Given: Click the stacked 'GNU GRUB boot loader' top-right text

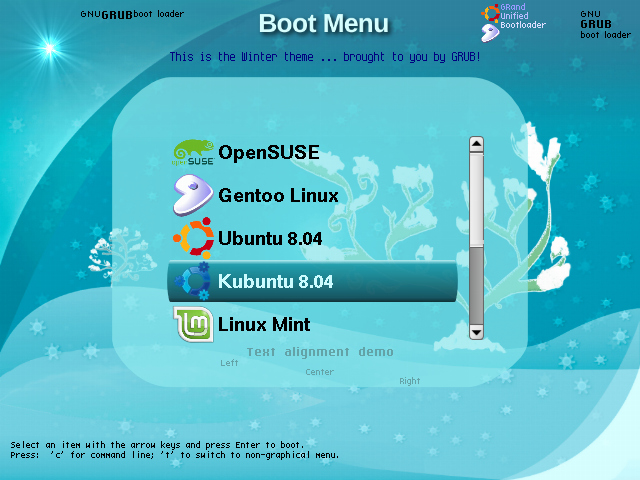Looking at the screenshot, I should [605, 24].
